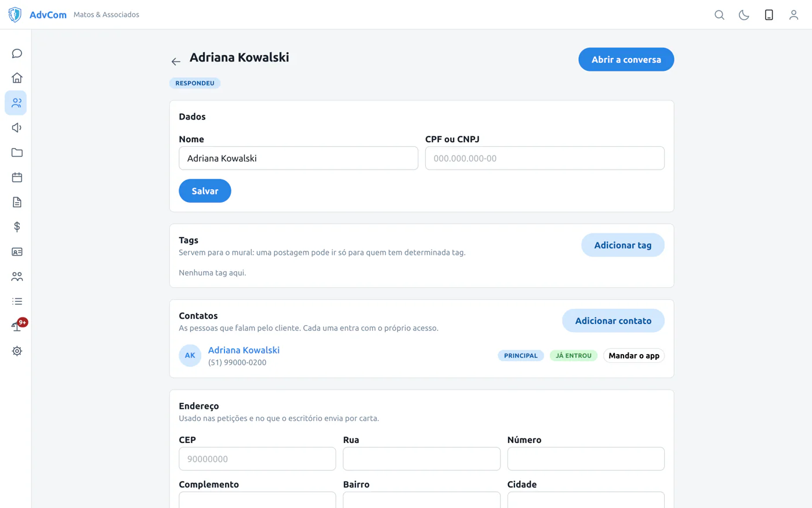Toggle dark mode with the moon icon
Viewport: 812px width, 508px height.
pos(744,15)
